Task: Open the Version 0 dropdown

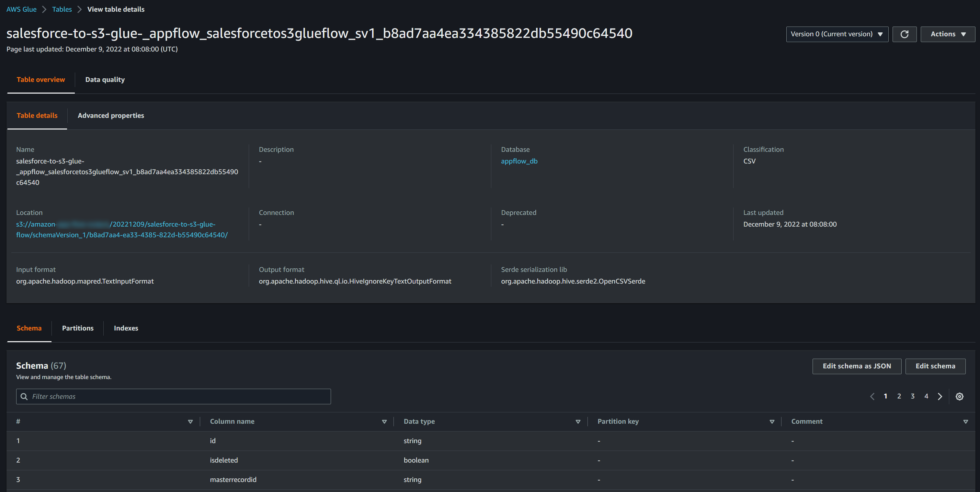Action: click(837, 34)
